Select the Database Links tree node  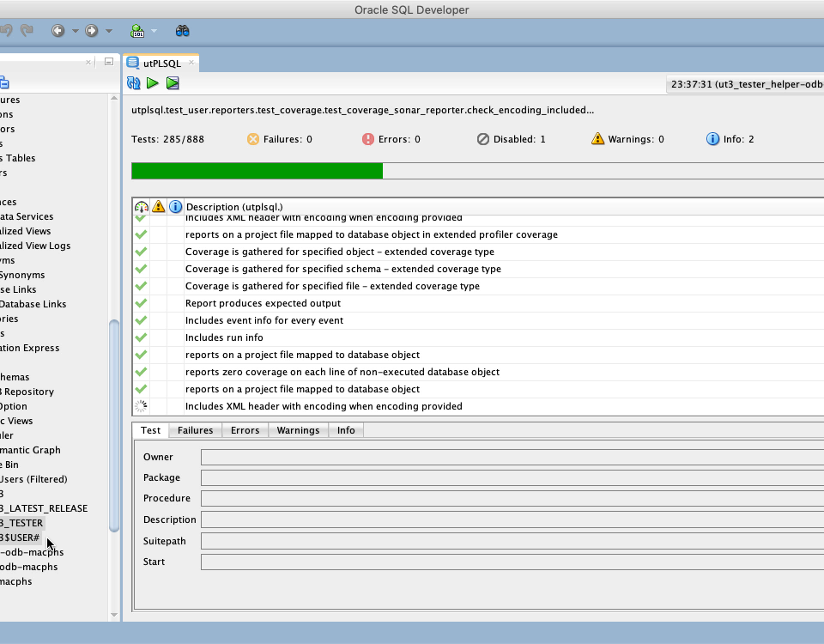click(33, 304)
